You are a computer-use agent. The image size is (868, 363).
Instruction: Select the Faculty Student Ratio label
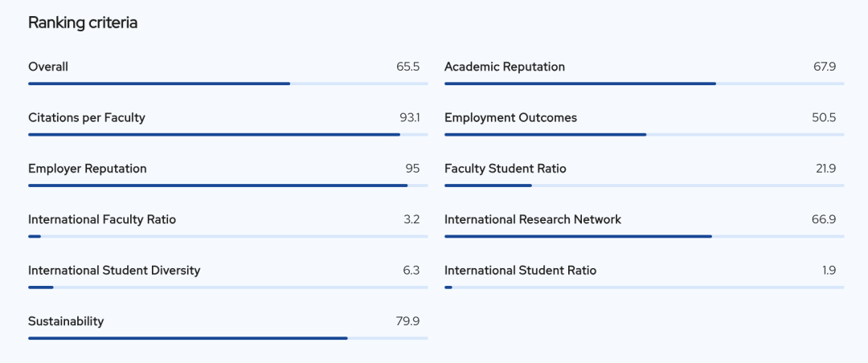tap(506, 169)
